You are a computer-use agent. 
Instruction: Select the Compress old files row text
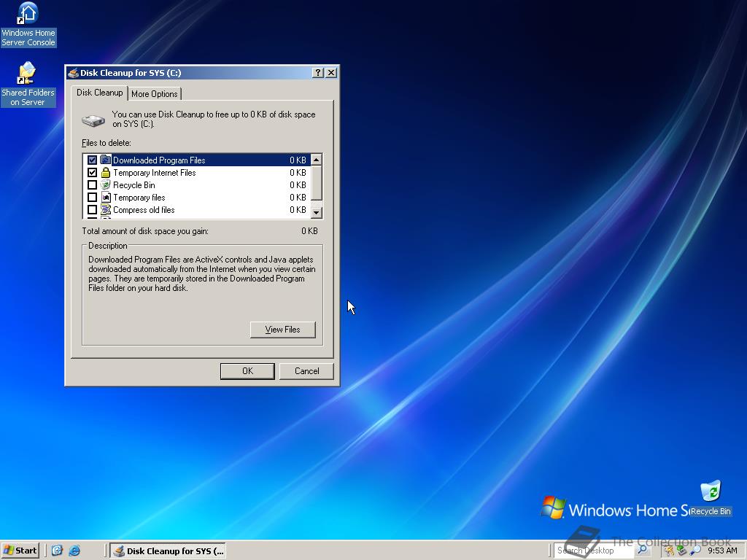click(144, 209)
